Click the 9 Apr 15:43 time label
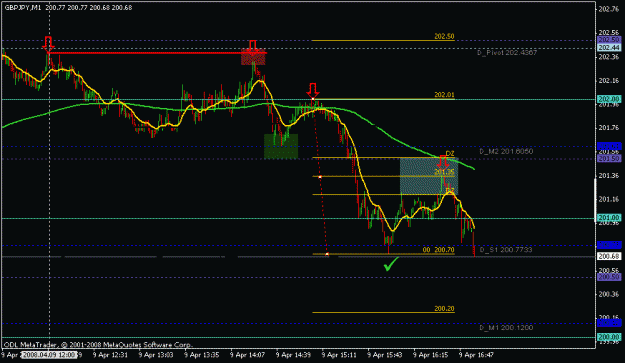625x363 pixels. (385, 355)
